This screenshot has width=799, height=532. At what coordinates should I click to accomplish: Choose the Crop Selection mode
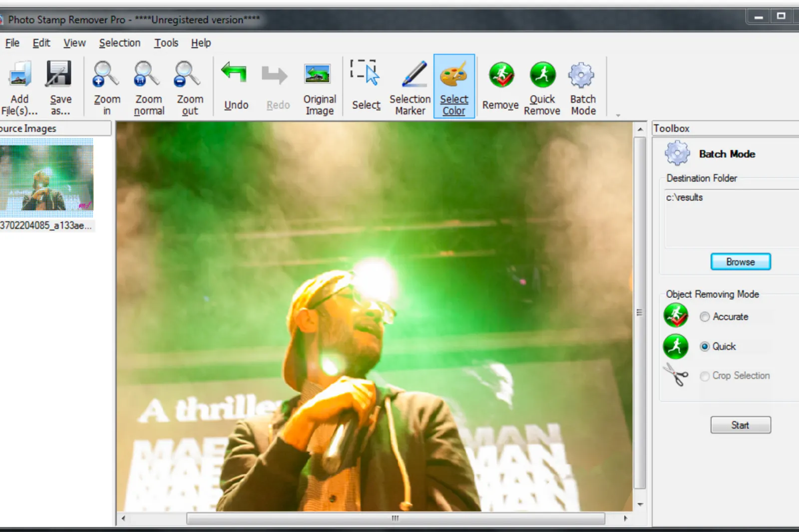(704, 376)
